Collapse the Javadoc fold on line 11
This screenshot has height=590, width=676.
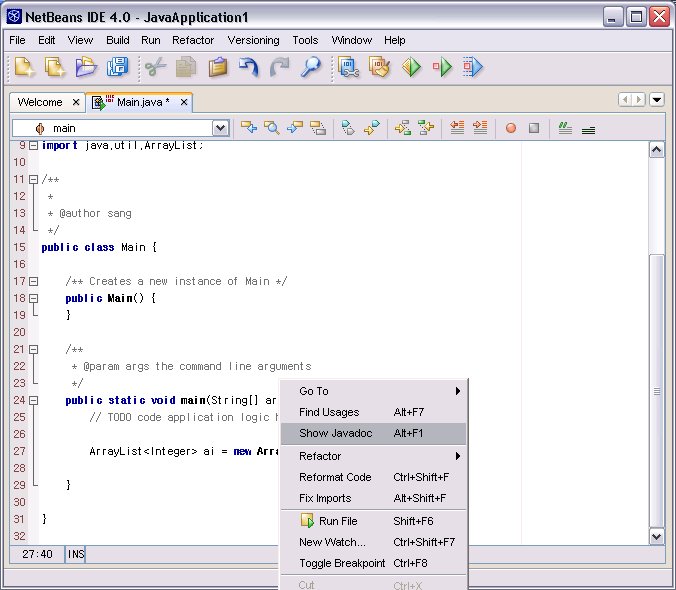(33, 179)
